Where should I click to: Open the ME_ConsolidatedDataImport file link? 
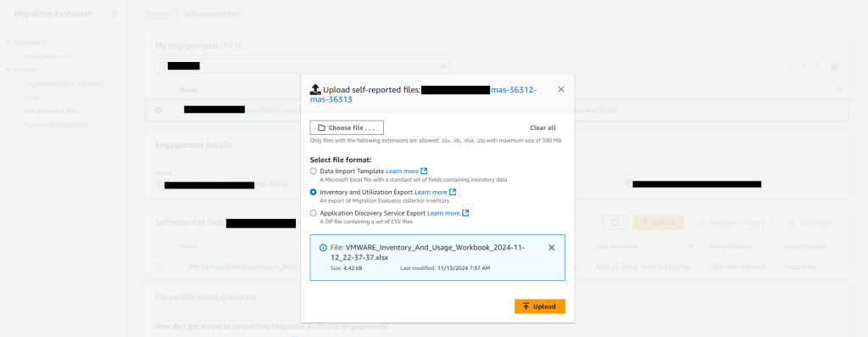tap(245, 267)
